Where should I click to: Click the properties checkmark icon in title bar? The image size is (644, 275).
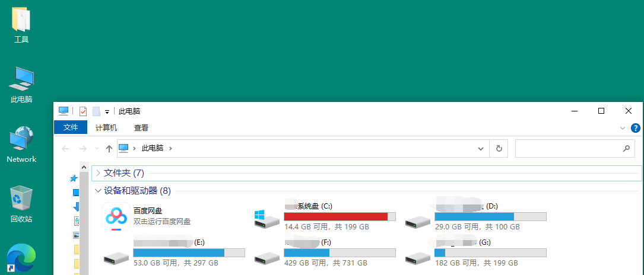click(x=83, y=111)
